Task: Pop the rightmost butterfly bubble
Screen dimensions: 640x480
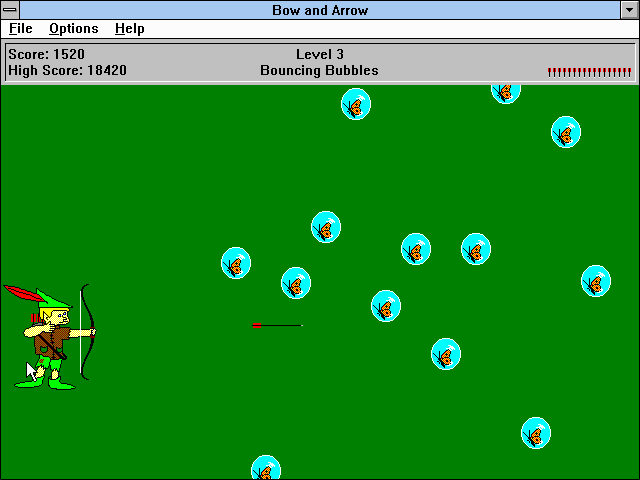Action: (x=596, y=281)
